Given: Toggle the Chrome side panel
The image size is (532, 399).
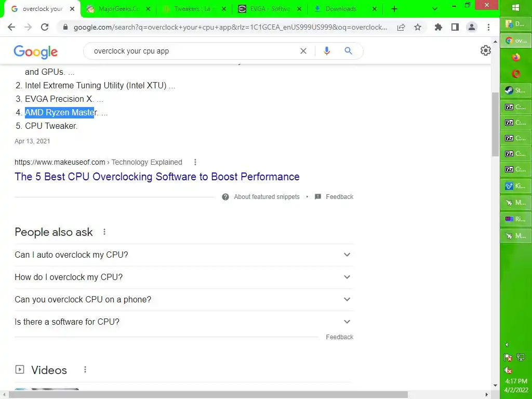Looking at the screenshot, I should tap(455, 27).
